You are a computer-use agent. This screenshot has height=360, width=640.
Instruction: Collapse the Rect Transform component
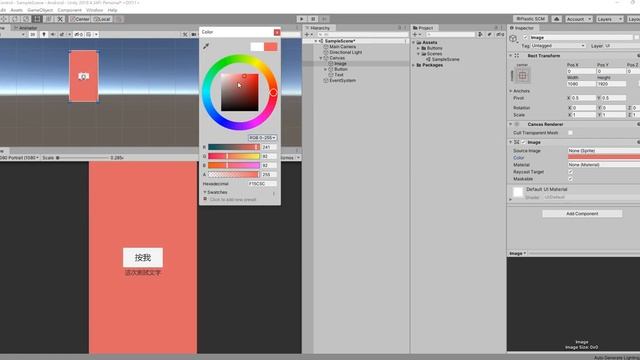click(x=511, y=56)
